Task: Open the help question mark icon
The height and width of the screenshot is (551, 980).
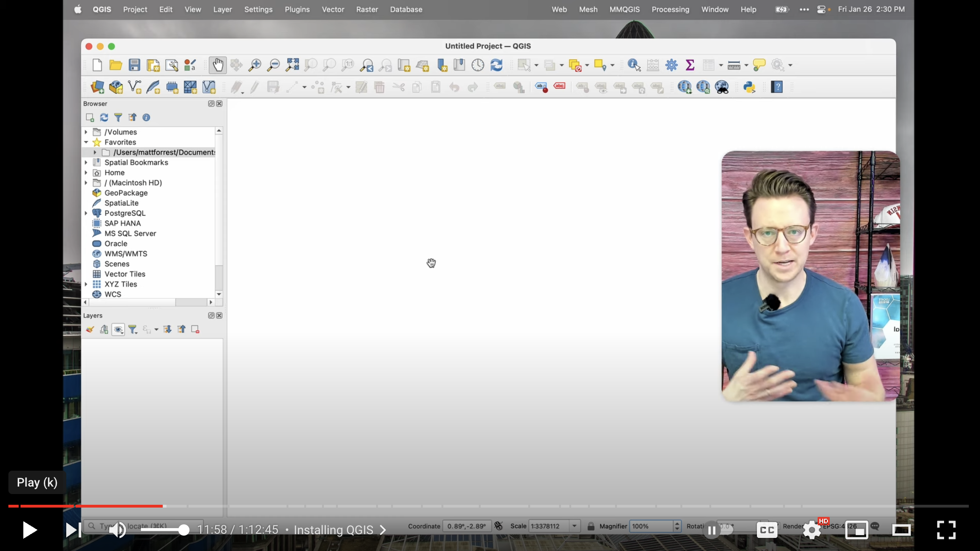Action: pos(777,87)
